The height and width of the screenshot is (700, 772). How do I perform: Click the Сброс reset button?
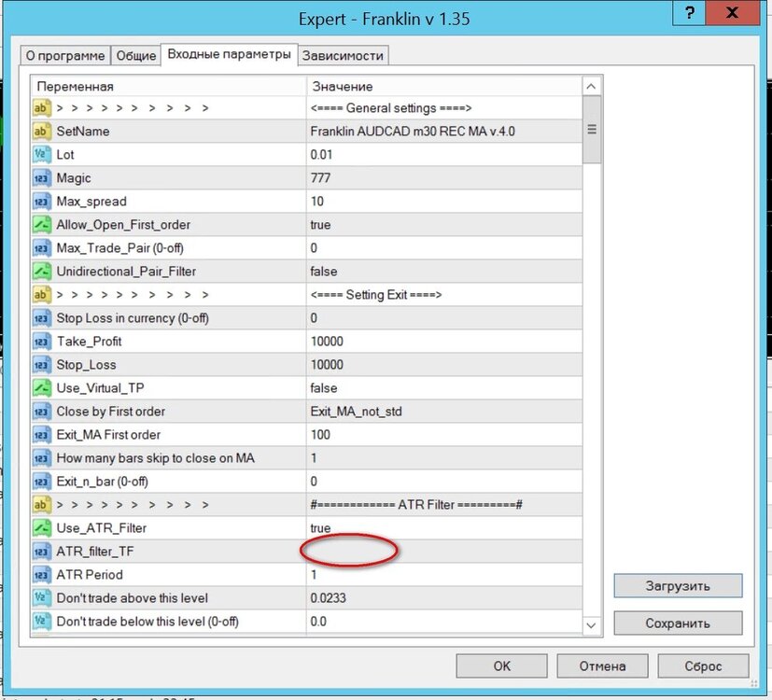703,666
